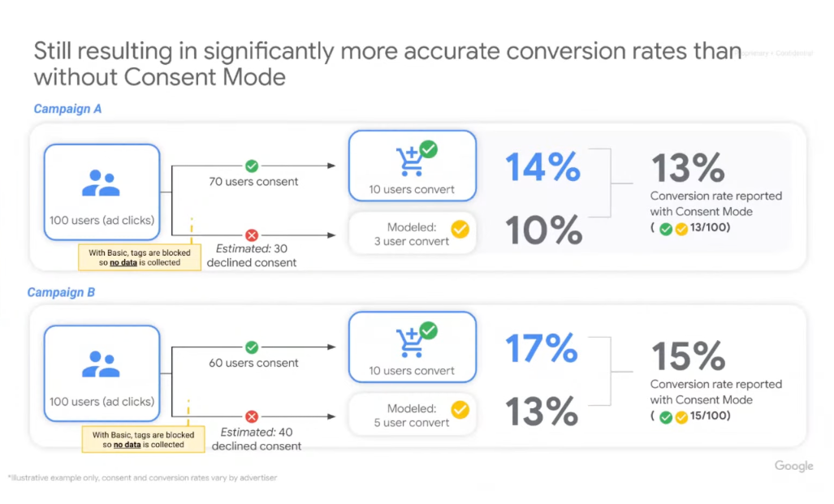Click the Campaign A heading

click(x=67, y=109)
